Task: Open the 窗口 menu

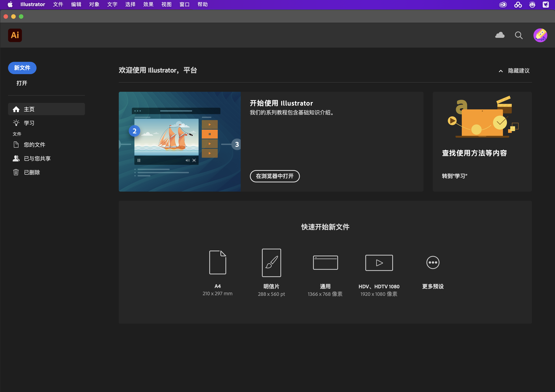Action: pos(184,5)
